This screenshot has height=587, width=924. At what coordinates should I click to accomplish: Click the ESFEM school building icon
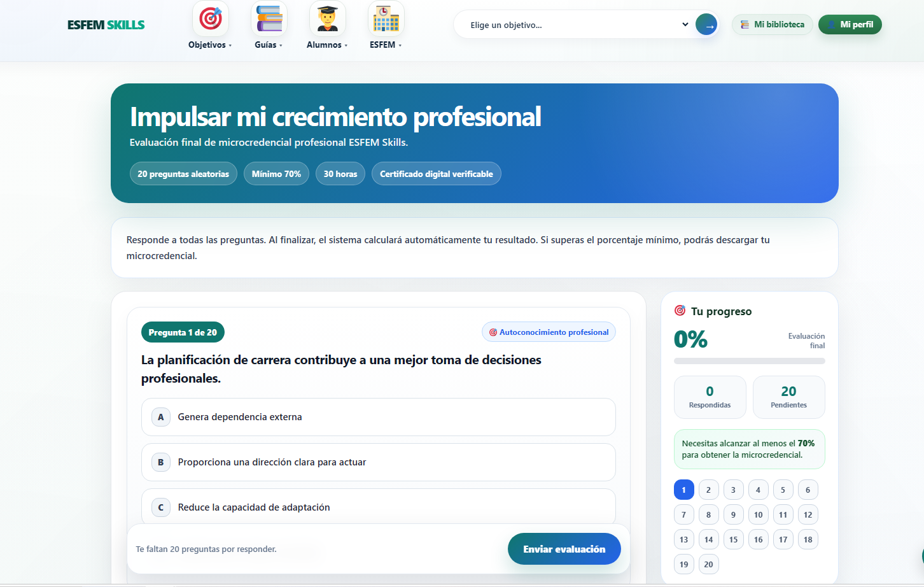(386, 18)
